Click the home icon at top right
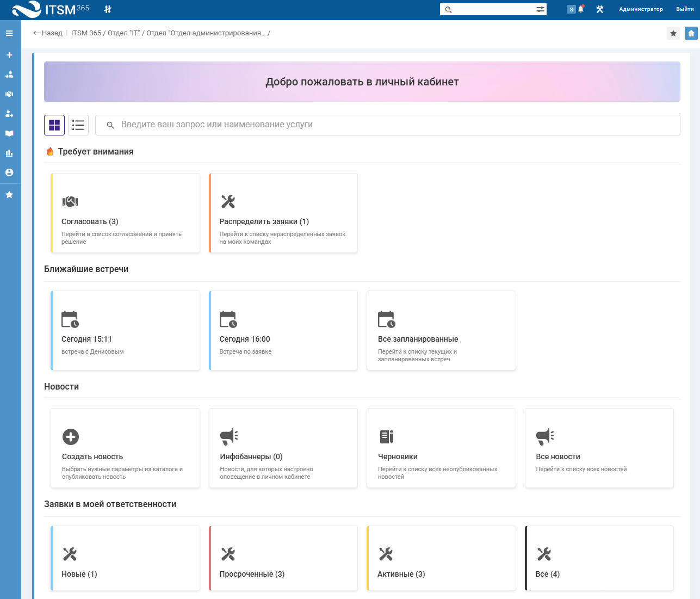The width and height of the screenshot is (700, 599). [x=691, y=33]
